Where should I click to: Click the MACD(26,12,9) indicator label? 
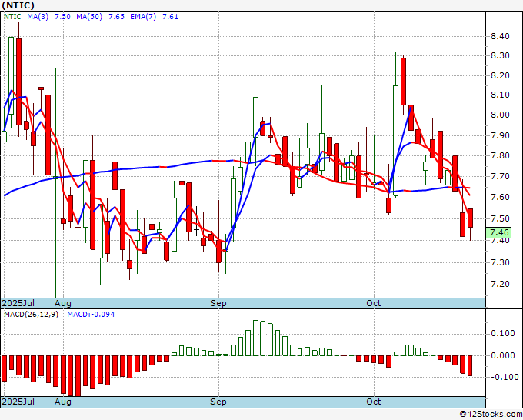(x=31, y=315)
